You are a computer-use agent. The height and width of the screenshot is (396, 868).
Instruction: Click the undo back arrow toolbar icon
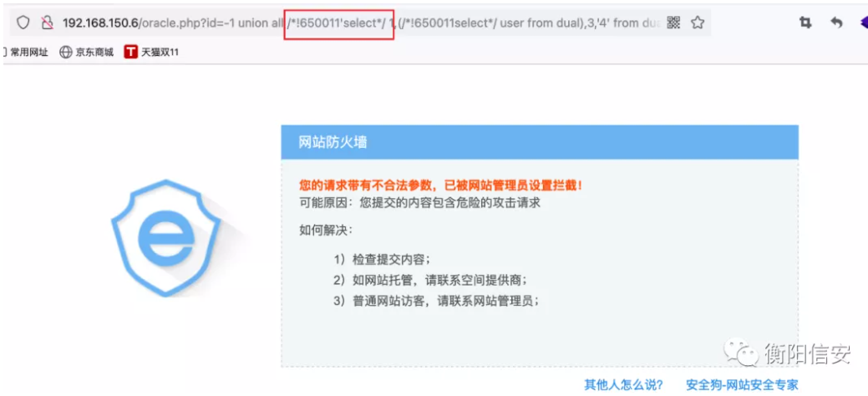coord(836,23)
